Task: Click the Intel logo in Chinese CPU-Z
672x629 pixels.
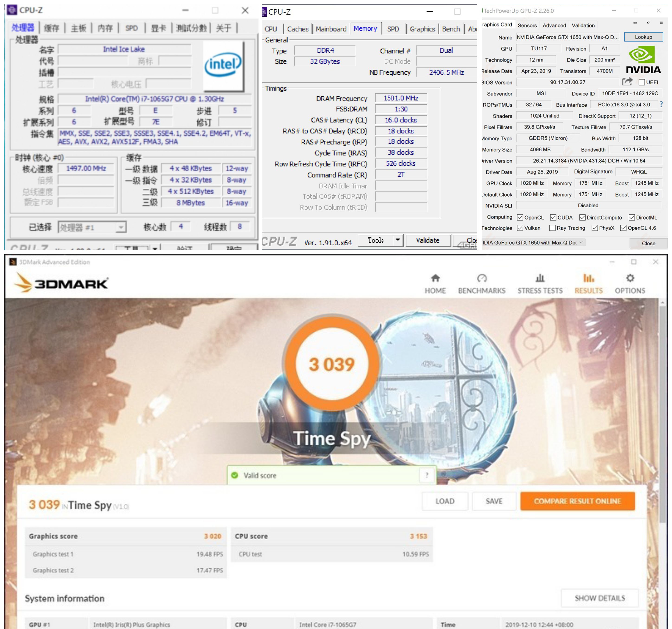Action: point(223,66)
